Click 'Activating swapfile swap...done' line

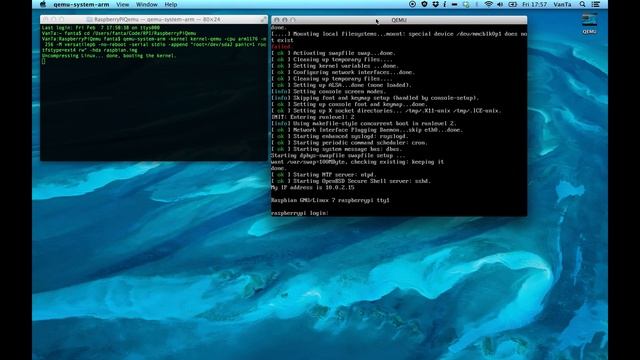[x=333, y=53]
